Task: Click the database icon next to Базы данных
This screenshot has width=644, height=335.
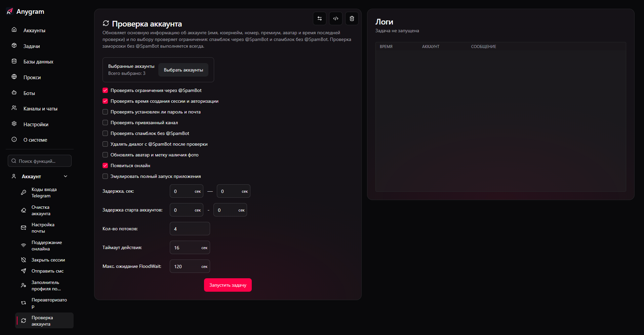Action: coord(14,61)
